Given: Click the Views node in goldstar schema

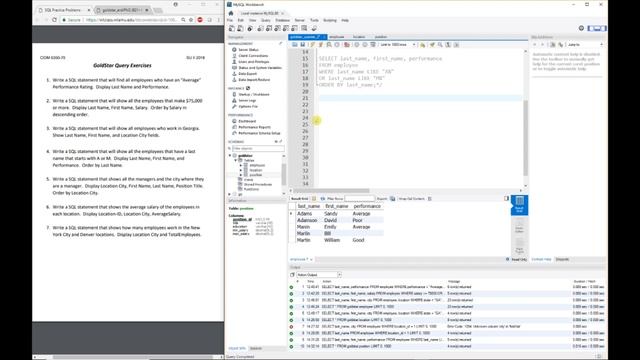Looking at the screenshot, I should coord(248,180).
